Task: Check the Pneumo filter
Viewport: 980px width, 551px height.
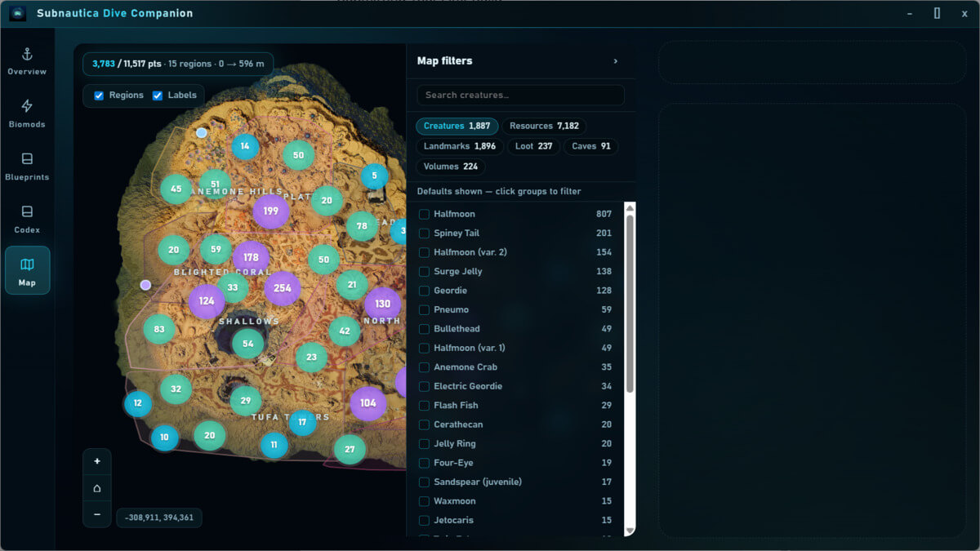Action: pyautogui.click(x=424, y=310)
